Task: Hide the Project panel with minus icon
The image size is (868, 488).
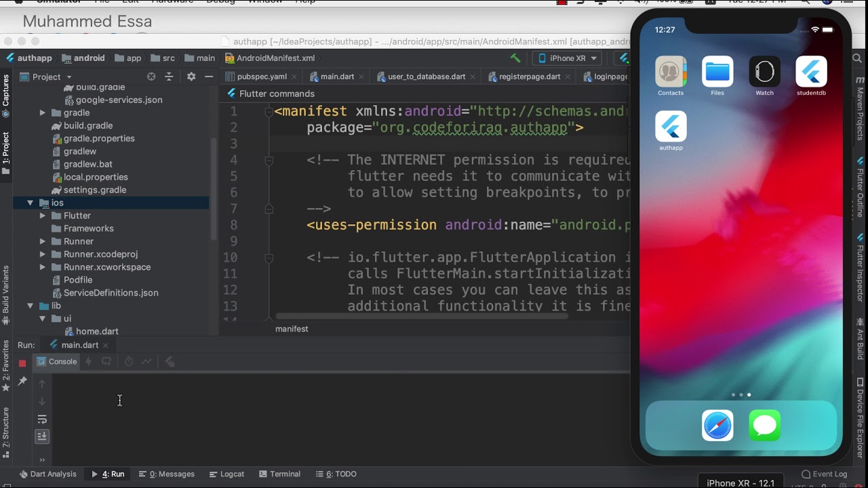Action: 209,77
